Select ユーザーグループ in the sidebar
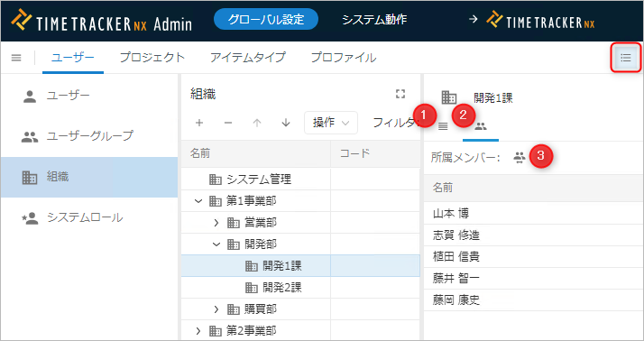644x341 pixels. [x=89, y=136]
